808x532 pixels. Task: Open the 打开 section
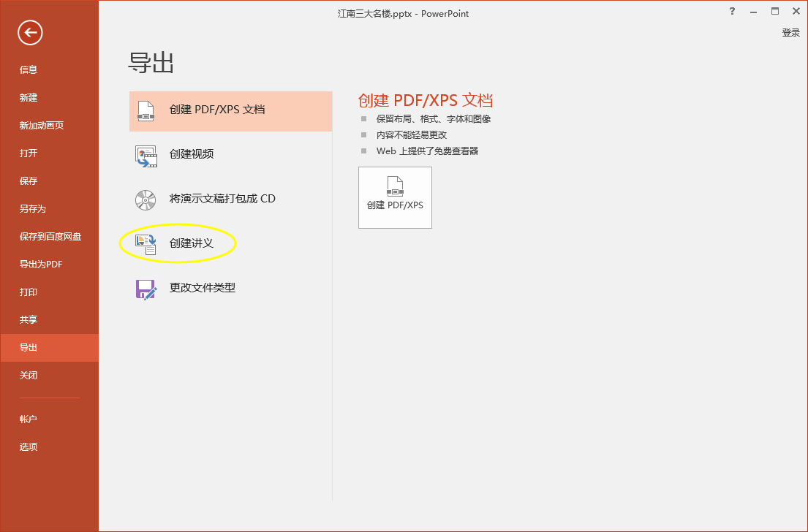click(28, 153)
